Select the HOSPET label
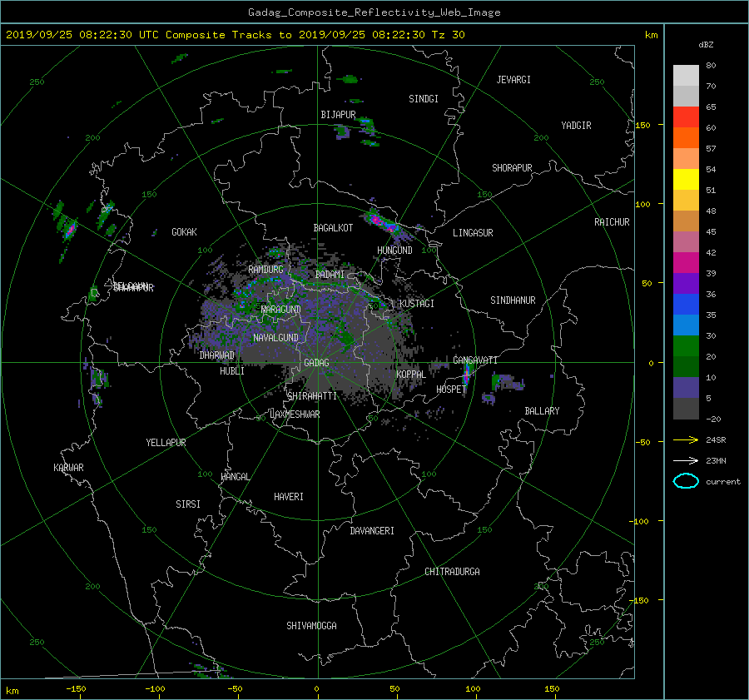This screenshot has width=749, height=700. click(x=451, y=390)
